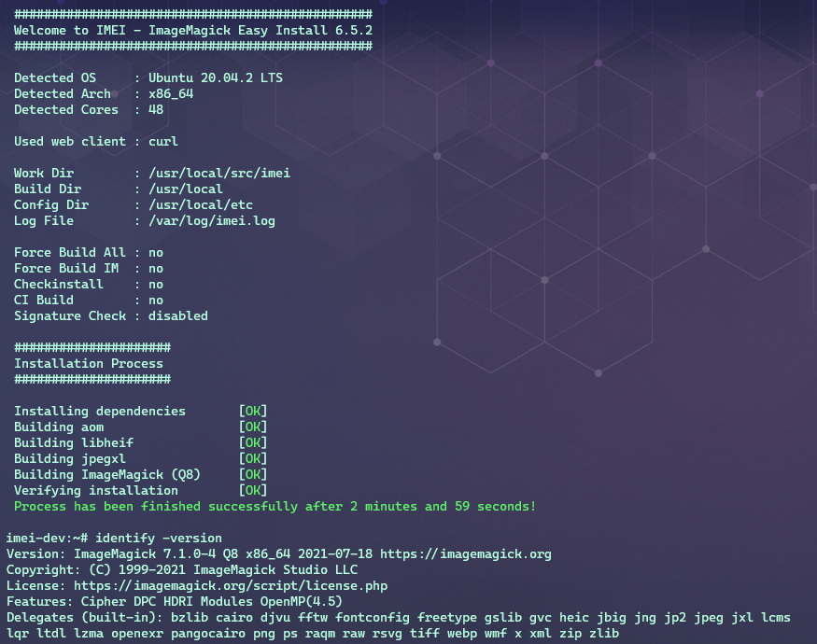Click the CI Build value no
This screenshot has height=644, width=817.
pos(156,301)
